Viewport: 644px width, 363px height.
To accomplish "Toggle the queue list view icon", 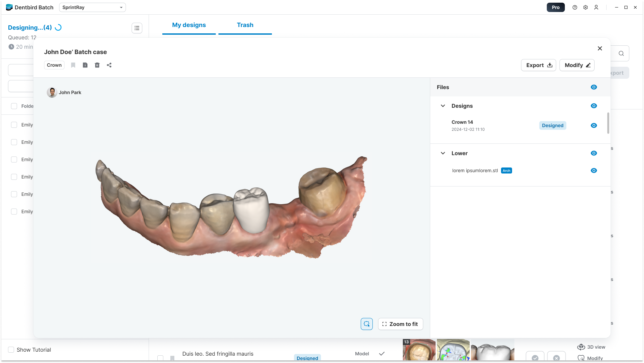I will [x=137, y=28].
